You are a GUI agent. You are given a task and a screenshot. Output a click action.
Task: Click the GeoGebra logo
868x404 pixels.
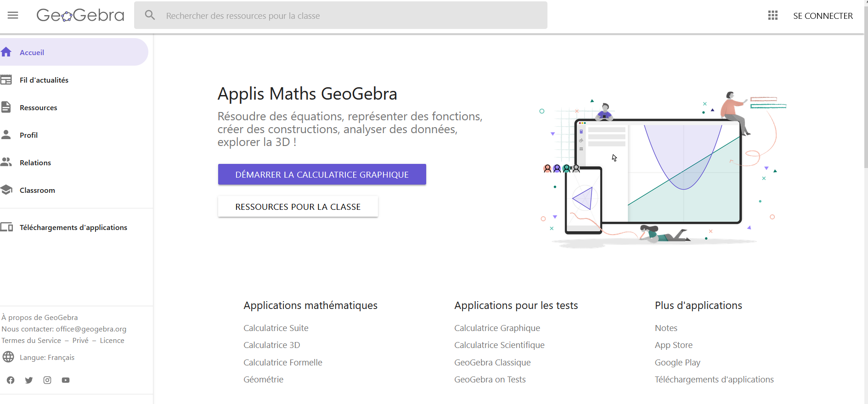click(80, 16)
